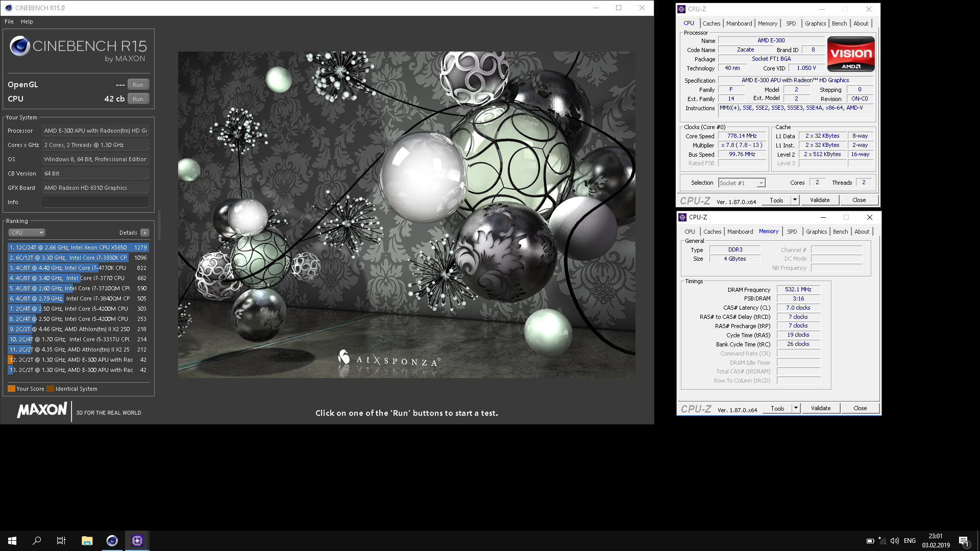Select ranking row Intel Core i7-3770

point(78,278)
